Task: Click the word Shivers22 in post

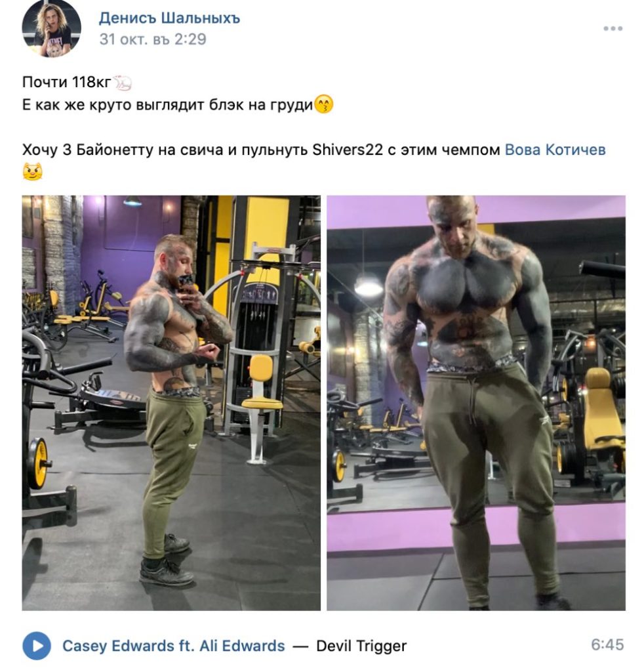Action: (x=348, y=150)
